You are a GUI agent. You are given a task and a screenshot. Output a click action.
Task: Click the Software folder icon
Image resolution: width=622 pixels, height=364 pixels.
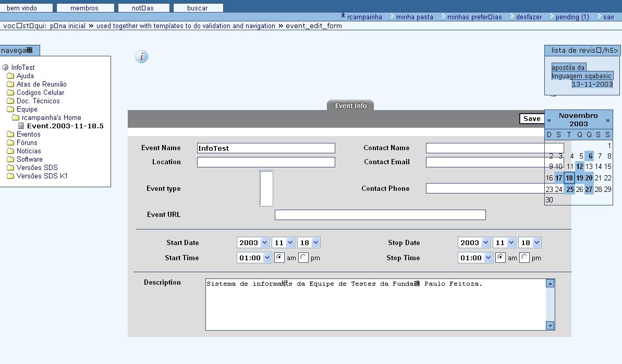[x=10, y=160]
